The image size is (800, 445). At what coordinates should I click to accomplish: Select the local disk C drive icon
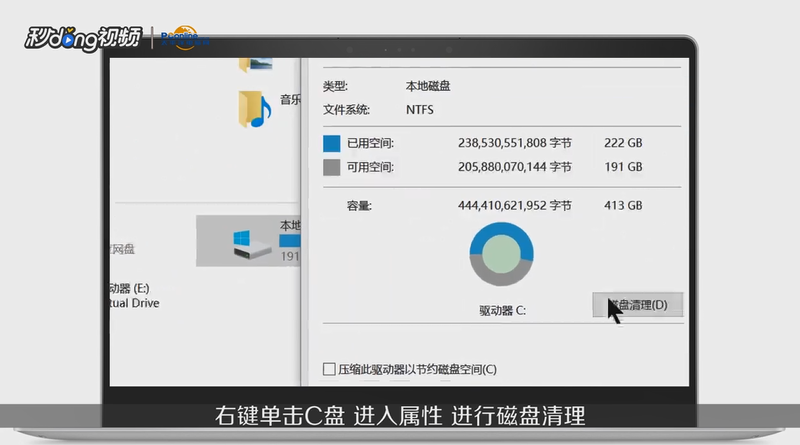coord(251,244)
